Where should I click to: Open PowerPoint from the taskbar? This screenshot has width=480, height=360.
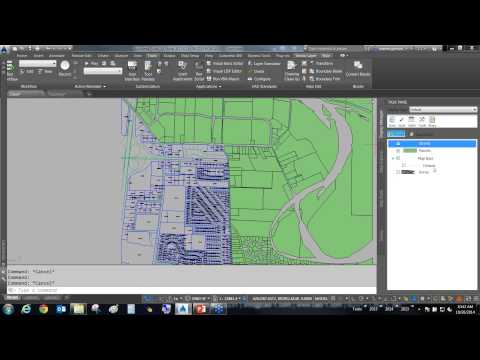click(x=200, y=309)
